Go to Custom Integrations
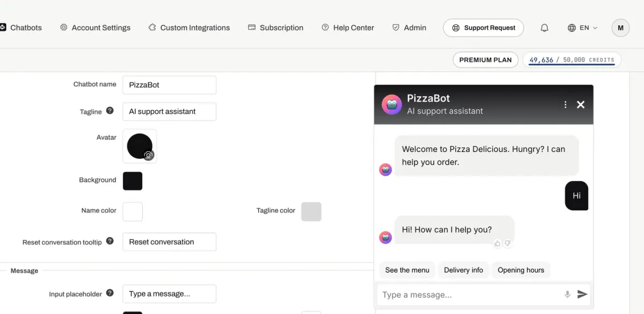The image size is (644, 314). [189, 27]
